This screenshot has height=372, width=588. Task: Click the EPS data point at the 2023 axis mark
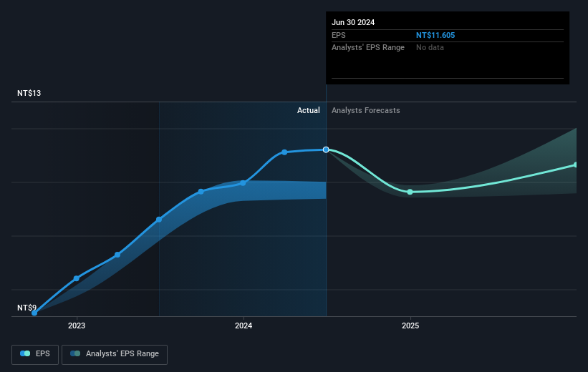(x=77, y=278)
